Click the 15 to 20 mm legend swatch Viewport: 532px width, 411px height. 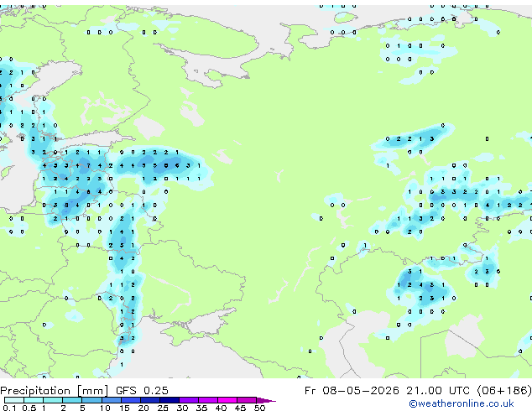(131, 400)
